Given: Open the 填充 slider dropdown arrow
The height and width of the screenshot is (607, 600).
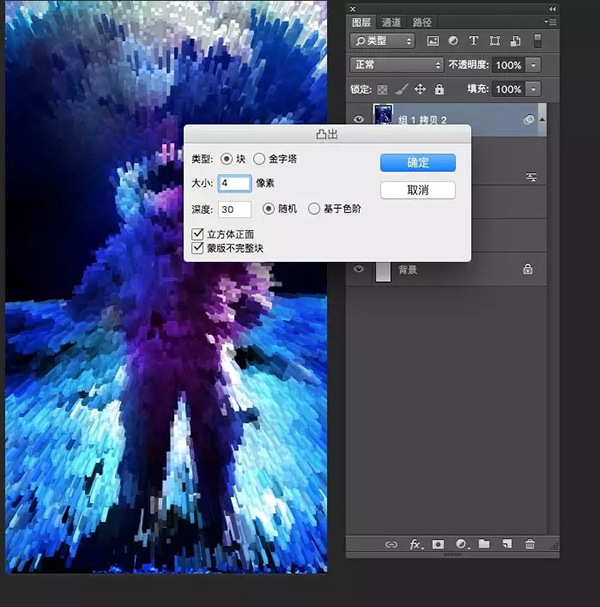Looking at the screenshot, I should point(533,89).
